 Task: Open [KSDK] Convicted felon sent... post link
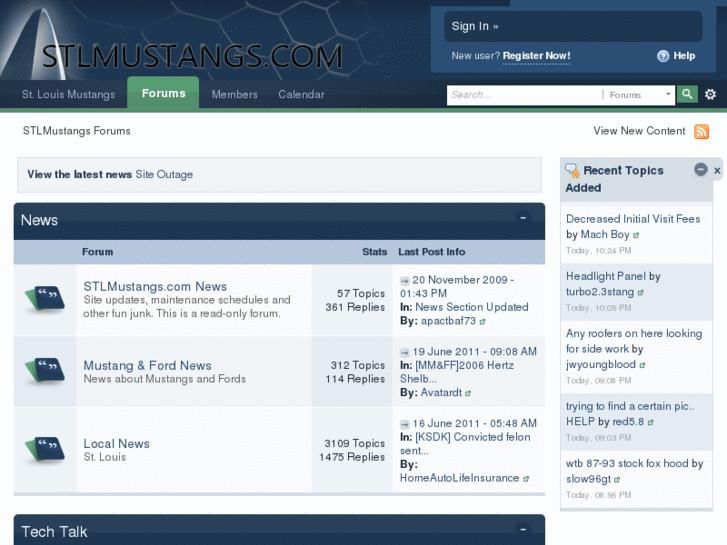(465, 444)
